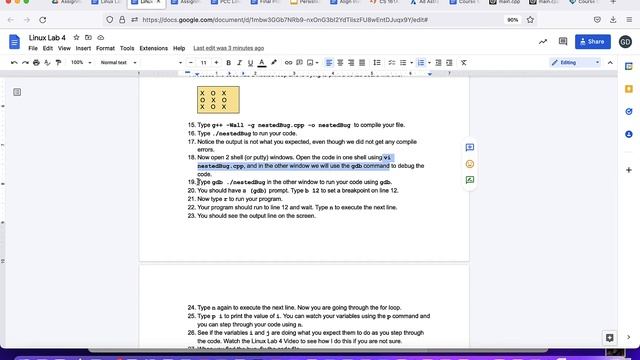Print the document using the printer icon

point(36,62)
